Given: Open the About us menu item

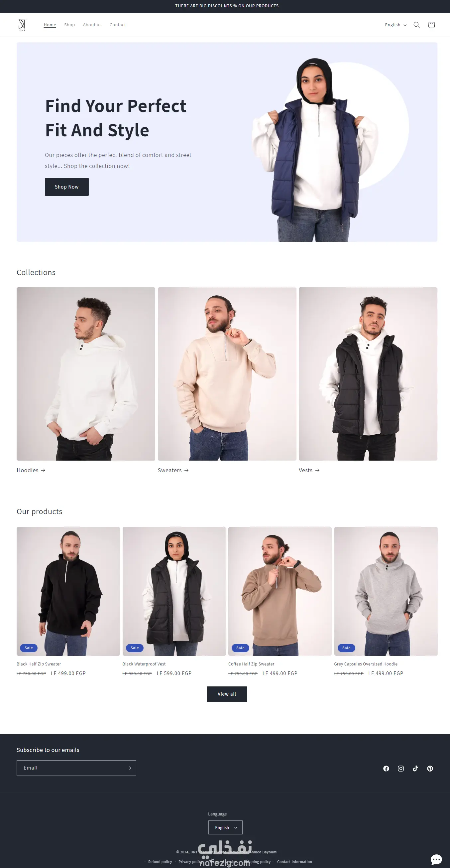Looking at the screenshot, I should [x=92, y=25].
